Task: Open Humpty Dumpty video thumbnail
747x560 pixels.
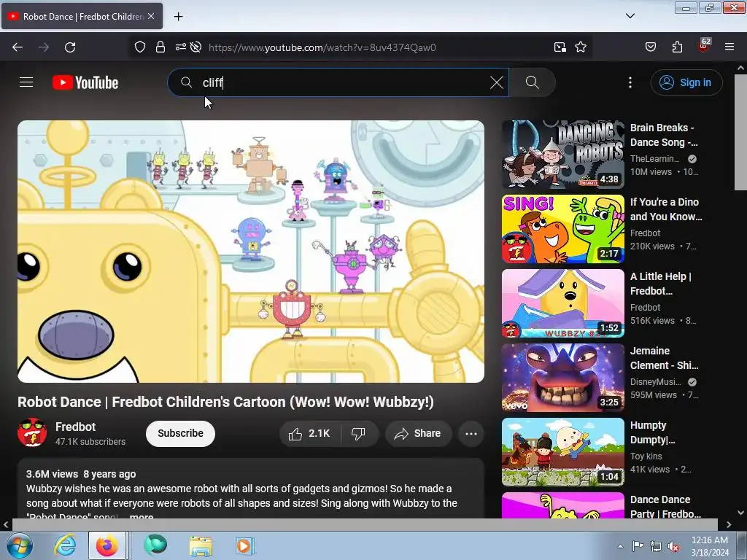Action: (x=562, y=451)
